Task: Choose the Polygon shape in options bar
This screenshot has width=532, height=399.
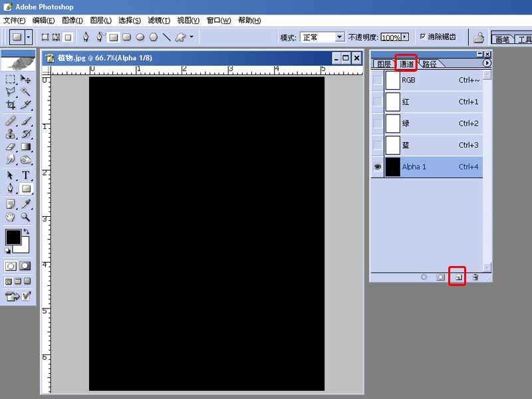Action: 154,37
